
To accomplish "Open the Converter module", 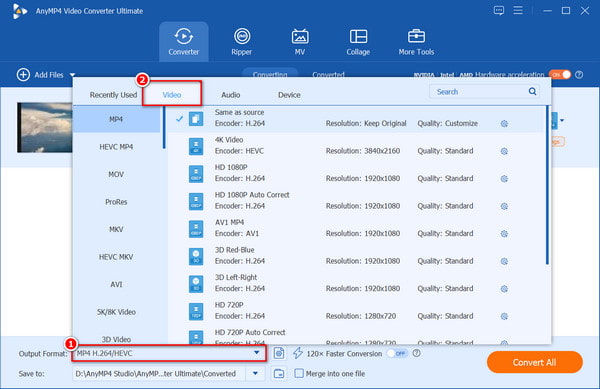I will 184,42.
